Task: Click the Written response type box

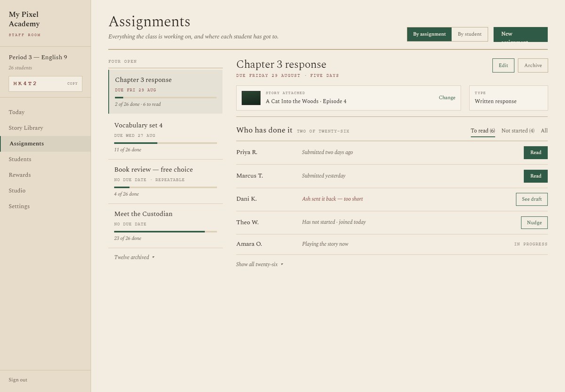Action: pos(508,98)
